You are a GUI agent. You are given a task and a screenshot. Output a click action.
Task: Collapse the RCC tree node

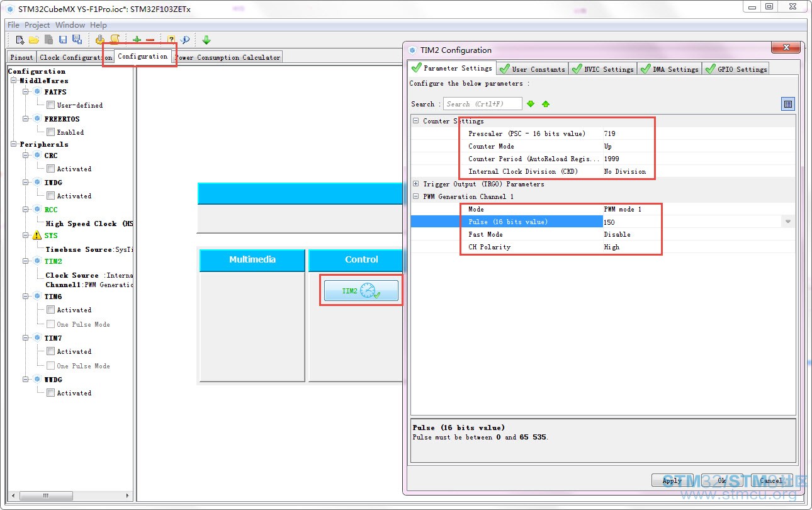click(x=26, y=210)
